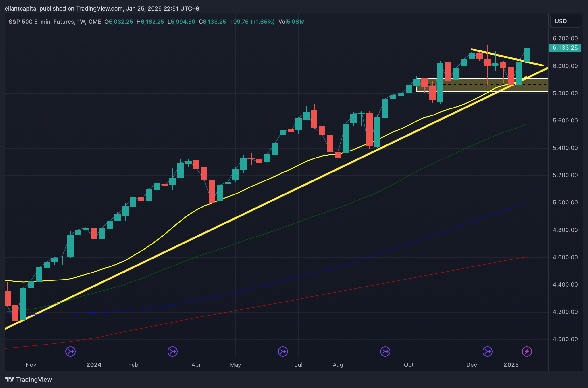Click the contract roll icon after Dec

click(487, 351)
